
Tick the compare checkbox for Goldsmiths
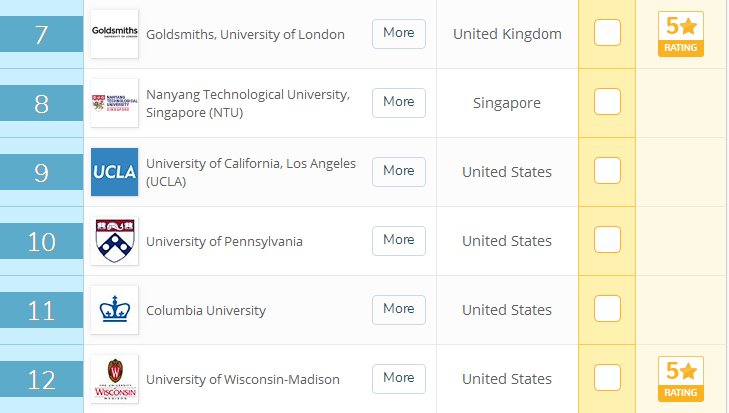tap(607, 33)
